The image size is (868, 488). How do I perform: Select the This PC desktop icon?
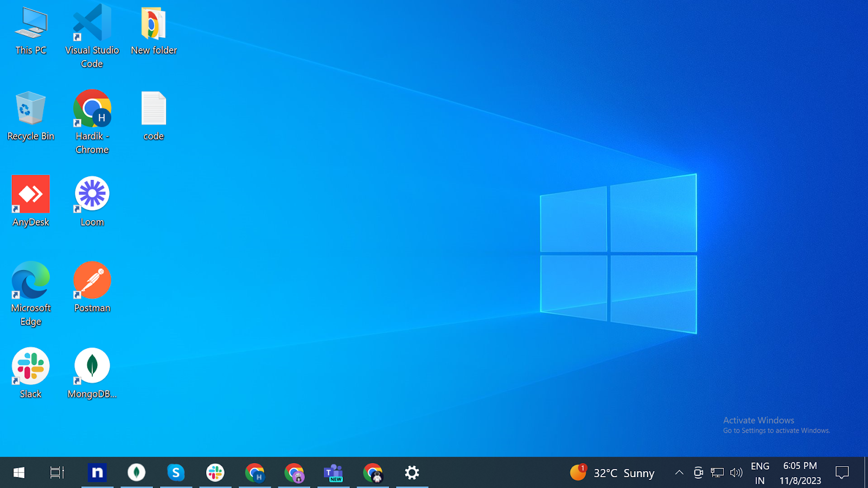pyautogui.click(x=30, y=24)
